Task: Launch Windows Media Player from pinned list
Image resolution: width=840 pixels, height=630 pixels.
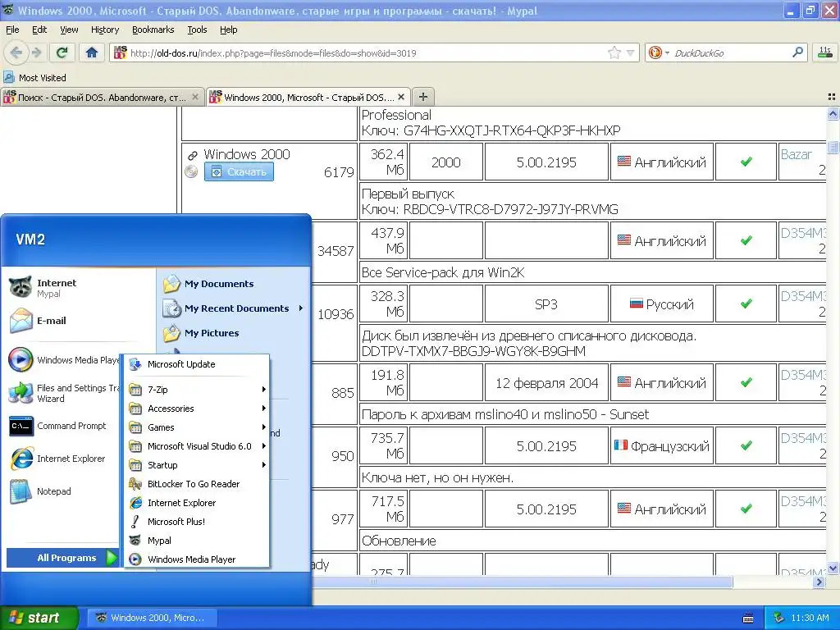Action: coord(63,360)
